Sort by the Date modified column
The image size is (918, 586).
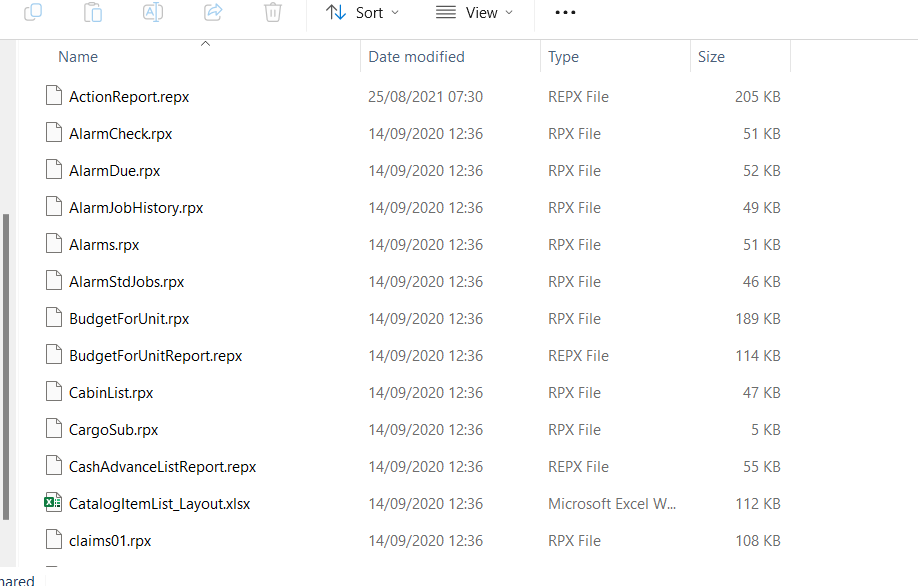click(416, 57)
